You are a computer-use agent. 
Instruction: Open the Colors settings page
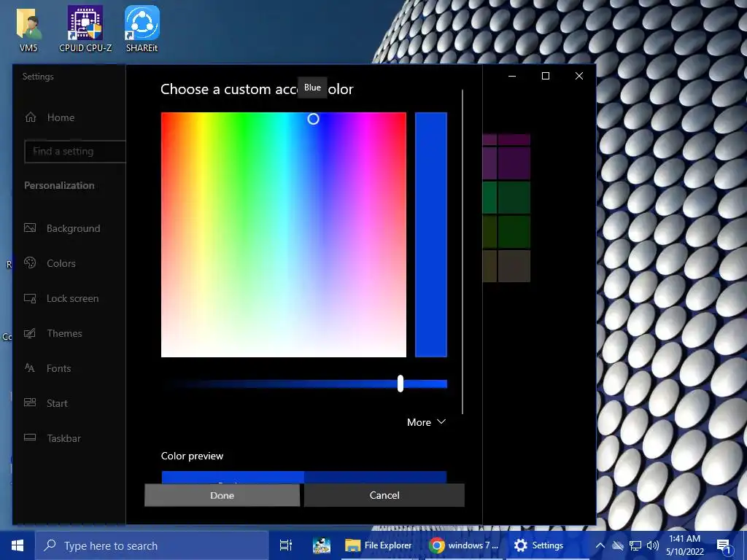[61, 262]
